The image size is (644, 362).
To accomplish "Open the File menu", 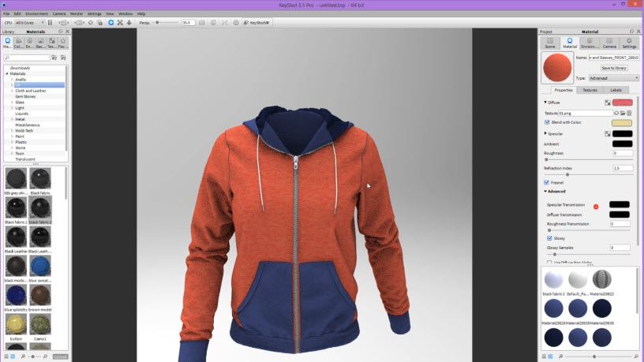I will 6,14.
